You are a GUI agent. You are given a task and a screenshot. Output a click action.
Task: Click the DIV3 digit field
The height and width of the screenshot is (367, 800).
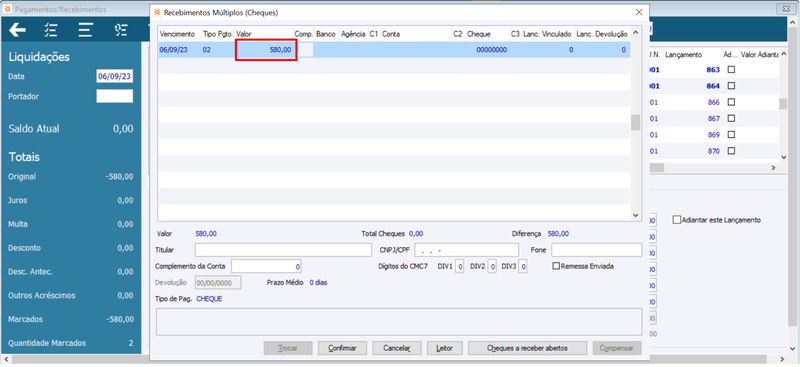click(523, 266)
